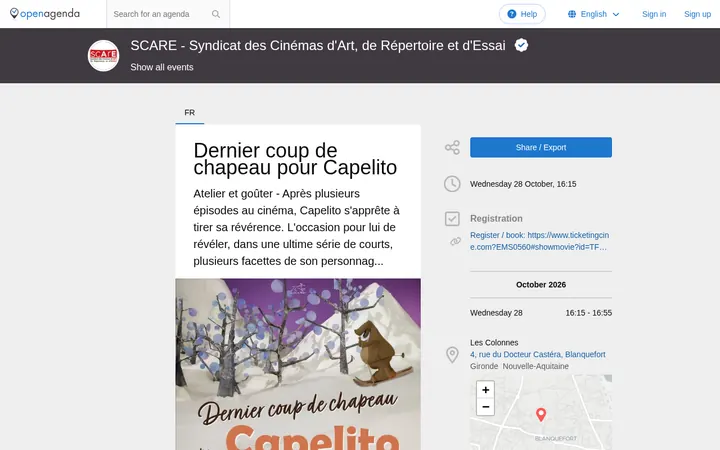Click the location pin icon
The height and width of the screenshot is (450, 720).
(452, 354)
